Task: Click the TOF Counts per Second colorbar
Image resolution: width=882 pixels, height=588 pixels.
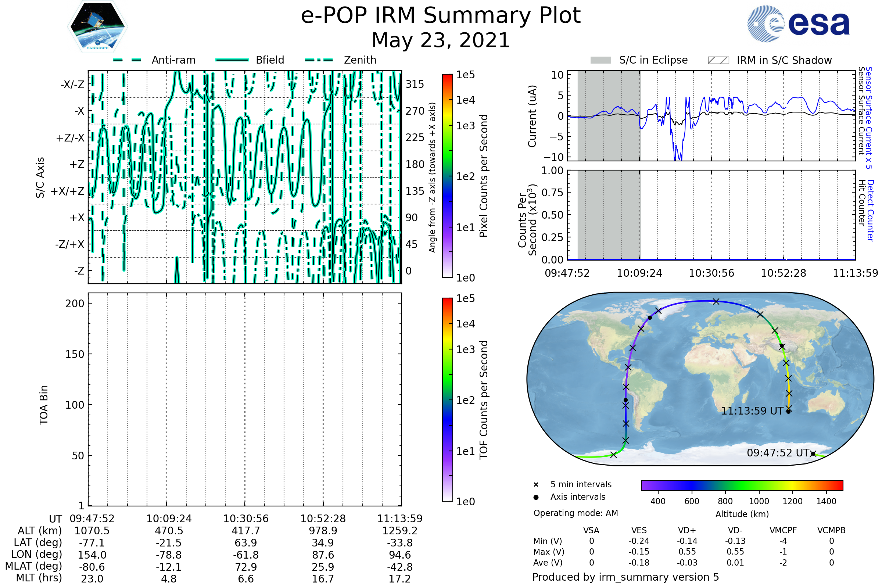Action: click(447, 399)
